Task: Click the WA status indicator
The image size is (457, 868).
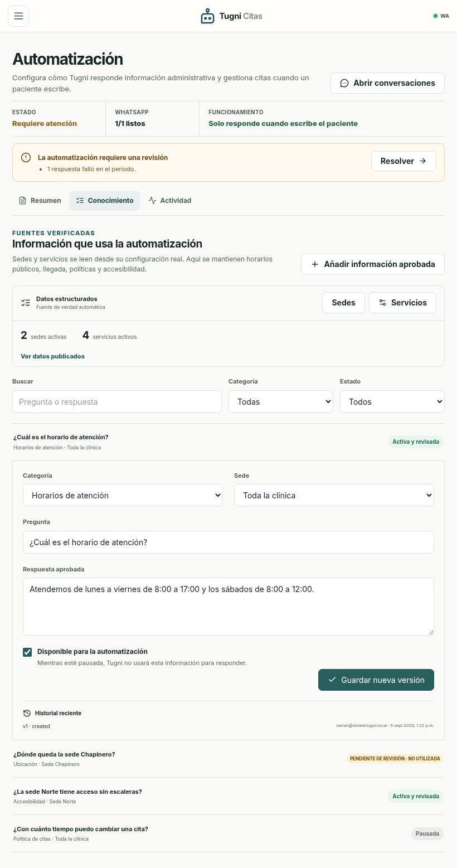Action: pyautogui.click(x=441, y=16)
